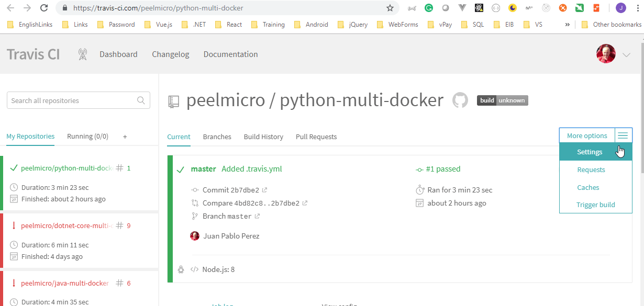The width and height of the screenshot is (644, 306).
Task: Switch to the Branches tab
Action: pyautogui.click(x=217, y=137)
